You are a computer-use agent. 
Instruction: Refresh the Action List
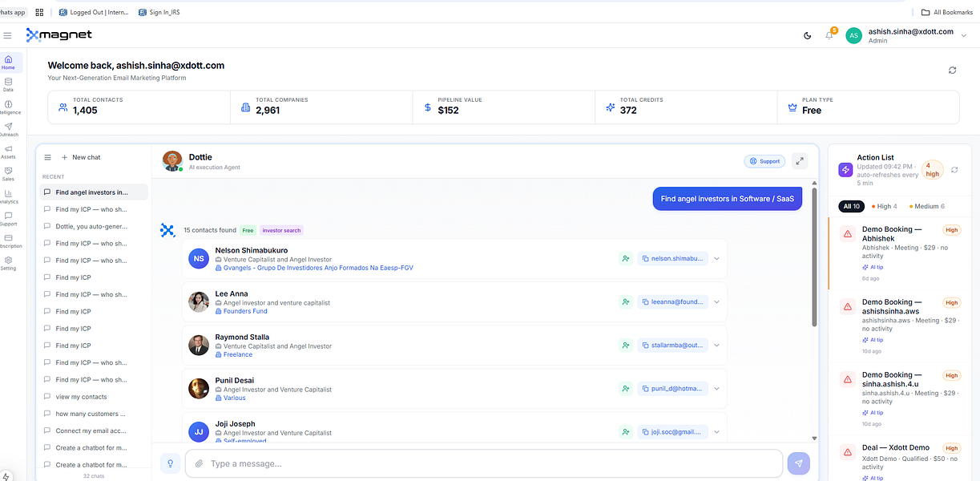click(954, 170)
